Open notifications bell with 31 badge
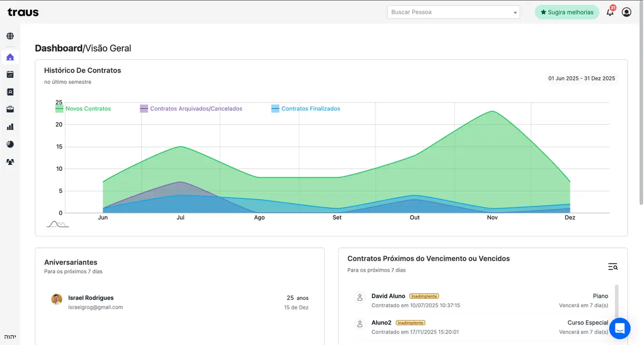The image size is (644, 345). pyautogui.click(x=610, y=12)
